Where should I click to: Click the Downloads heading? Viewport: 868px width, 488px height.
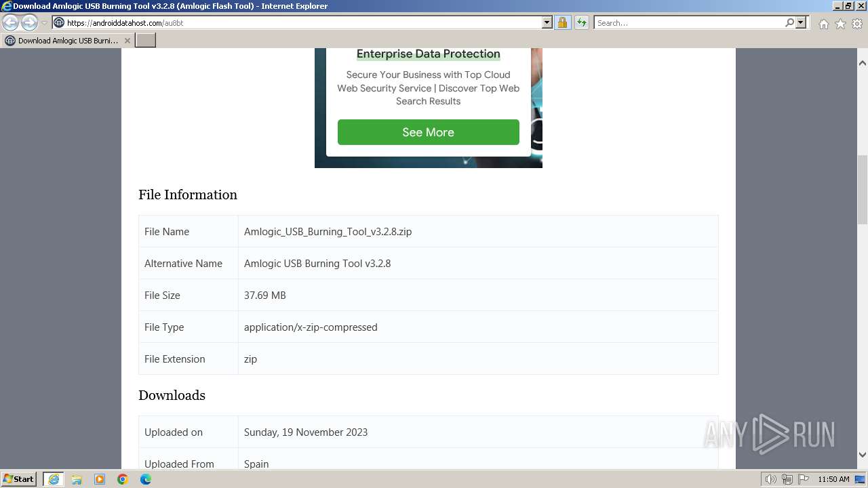[x=172, y=395]
